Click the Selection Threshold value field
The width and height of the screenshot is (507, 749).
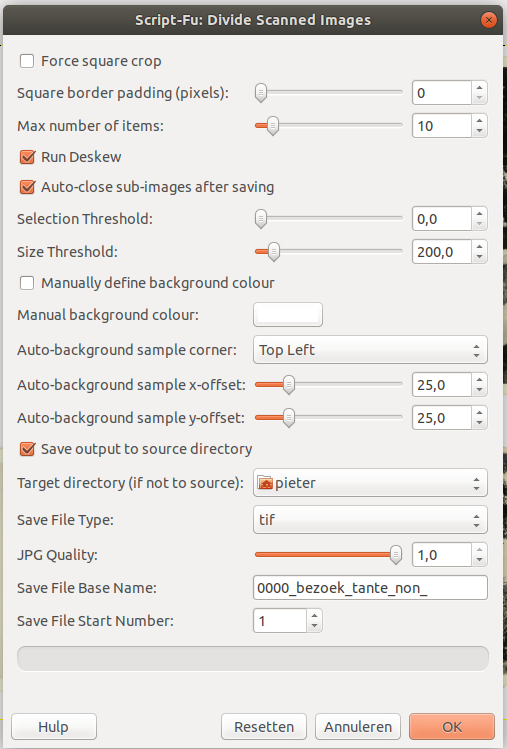(x=442, y=219)
